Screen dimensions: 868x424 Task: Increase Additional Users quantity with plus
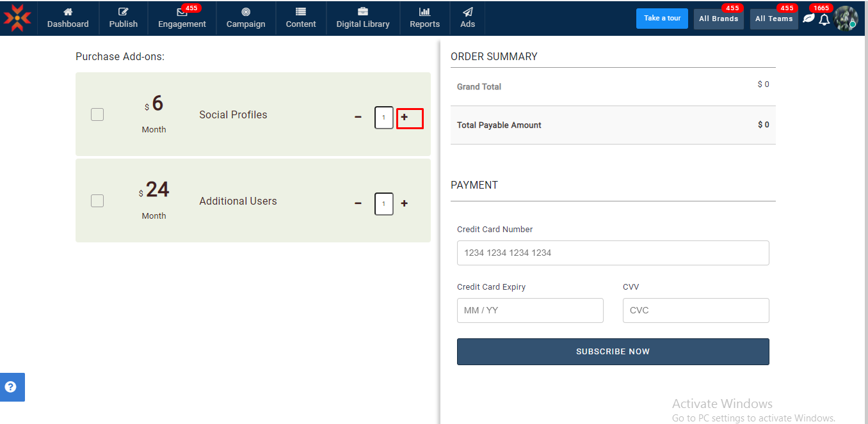point(405,203)
